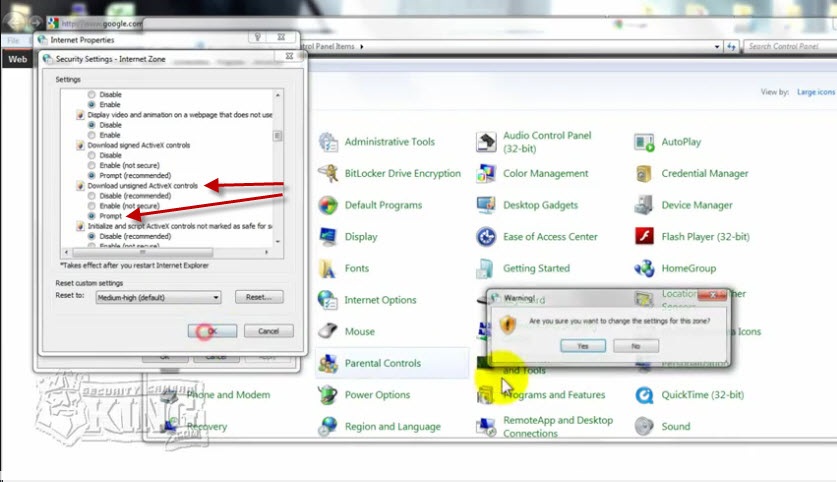Click Cancel in Security Settings dialog
Image resolution: width=837 pixels, height=482 pixels.
pyautogui.click(x=269, y=331)
